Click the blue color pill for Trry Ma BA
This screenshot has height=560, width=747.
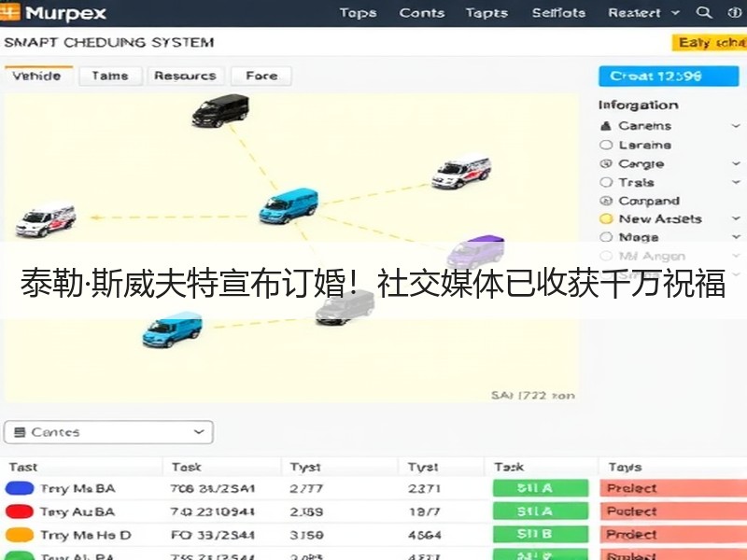(20, 488)
